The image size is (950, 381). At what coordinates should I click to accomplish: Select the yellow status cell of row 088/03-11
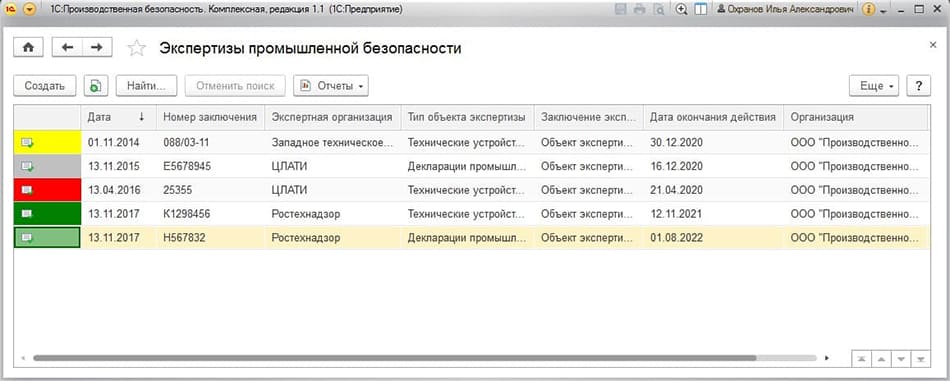(47, 142)
